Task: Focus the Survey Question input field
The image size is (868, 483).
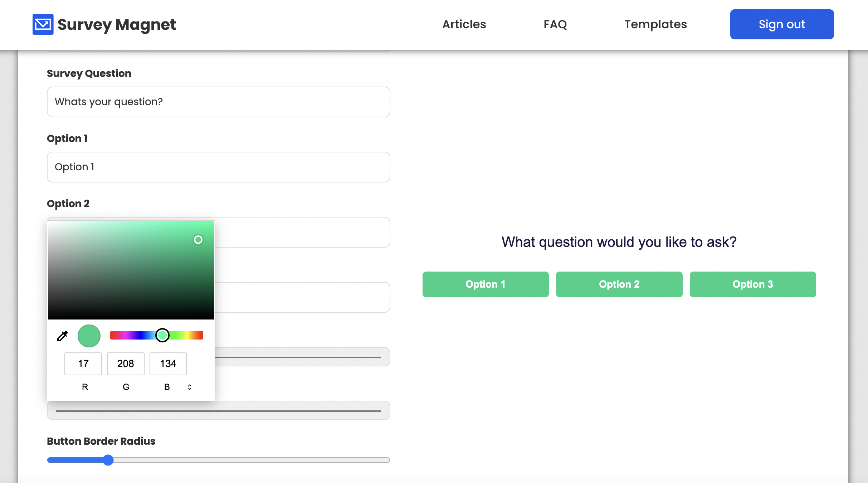Action: 219,102
